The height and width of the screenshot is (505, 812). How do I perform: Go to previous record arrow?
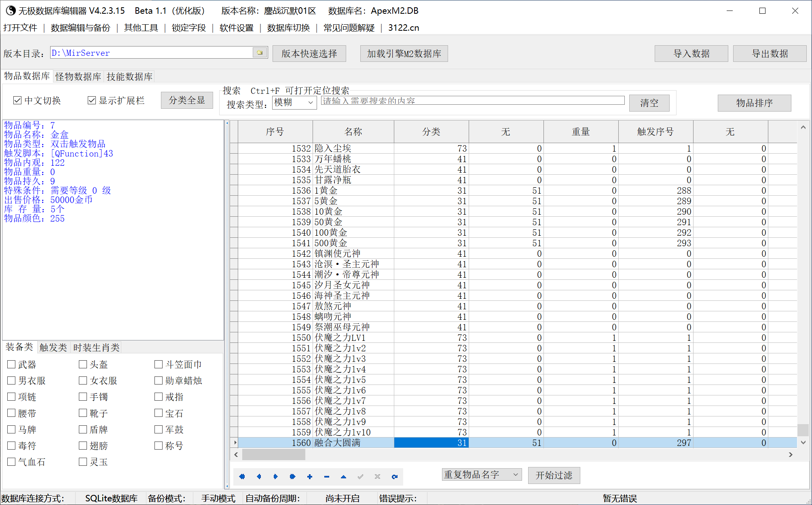pos(259,477)
